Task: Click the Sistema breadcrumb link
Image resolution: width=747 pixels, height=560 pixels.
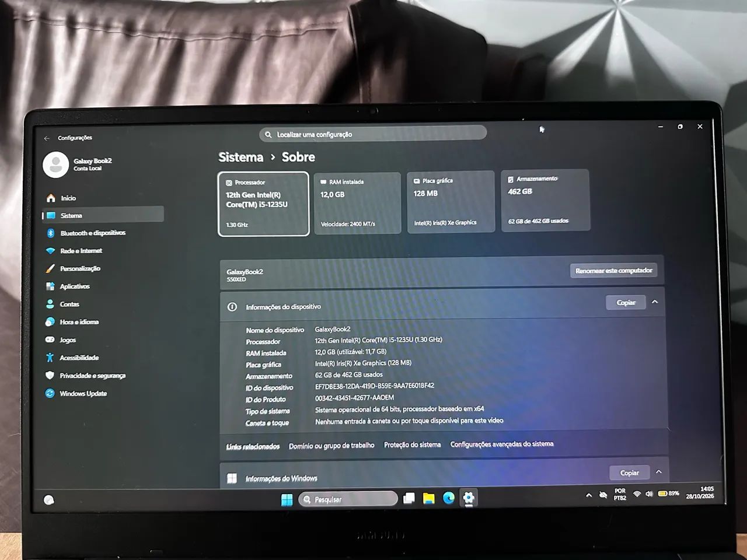Action: [241, 157]
